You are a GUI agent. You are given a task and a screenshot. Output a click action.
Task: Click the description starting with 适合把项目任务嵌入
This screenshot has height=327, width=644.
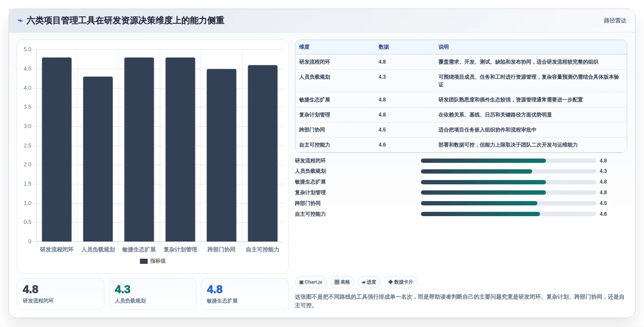487,130
